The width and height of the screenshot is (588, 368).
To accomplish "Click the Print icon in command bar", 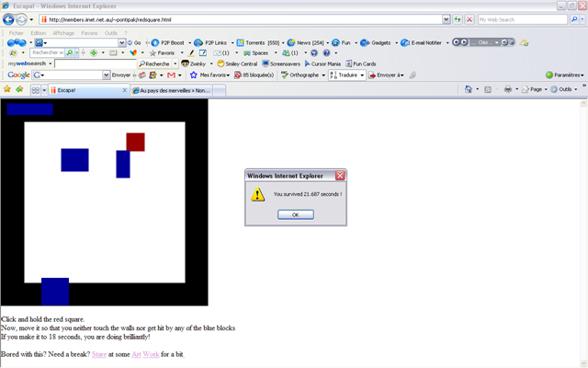I will click(508, 89).
